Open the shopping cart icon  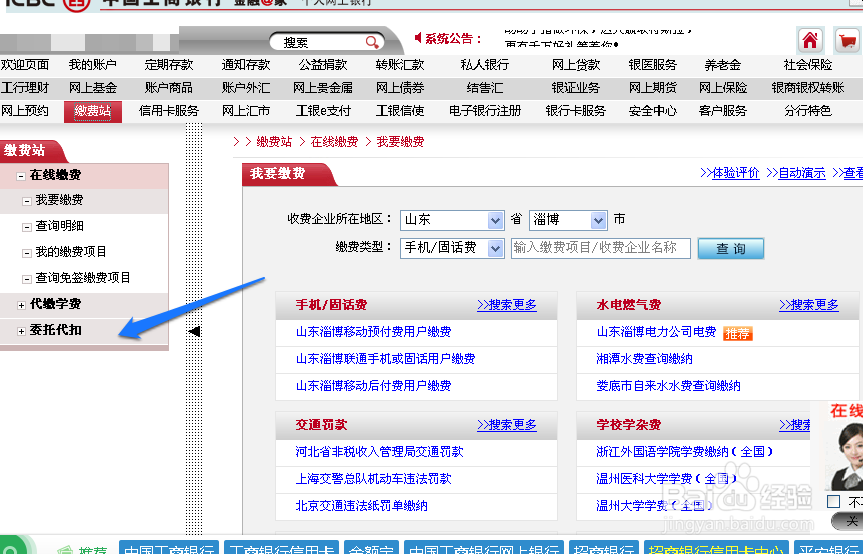tap(848, 40)
